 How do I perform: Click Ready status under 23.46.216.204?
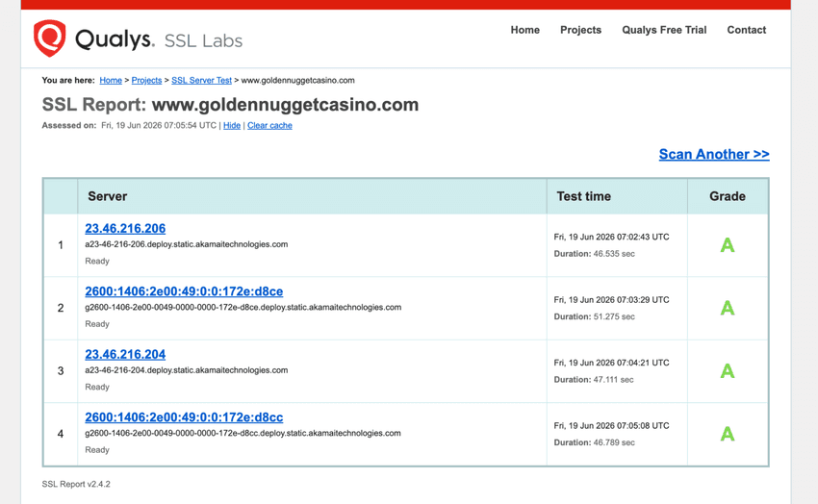point(97,388)
